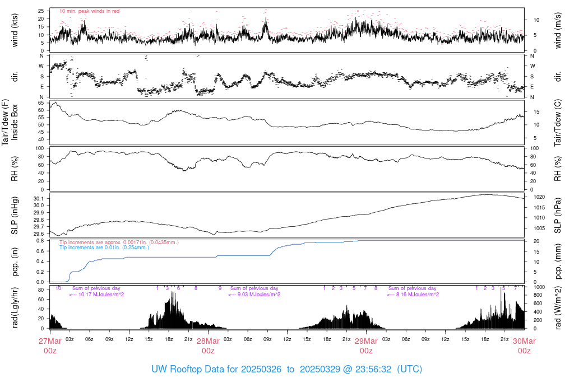Click the 'rad (W/m^2)' axis label

pyautogui.click(x=558, y=307)
